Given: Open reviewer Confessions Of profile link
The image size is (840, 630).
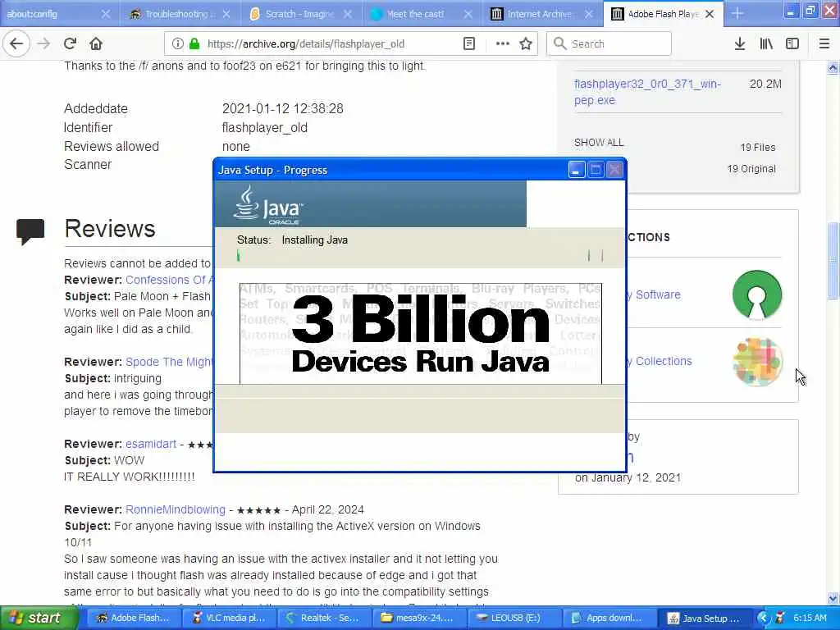Looking at the screenshot, I should tap(169, 280).
